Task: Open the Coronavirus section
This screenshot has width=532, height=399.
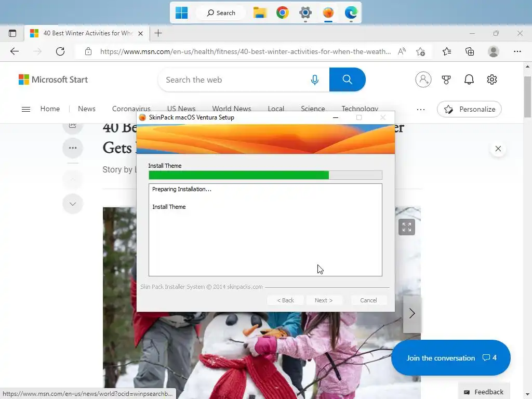Action: [x=131, y=109]
